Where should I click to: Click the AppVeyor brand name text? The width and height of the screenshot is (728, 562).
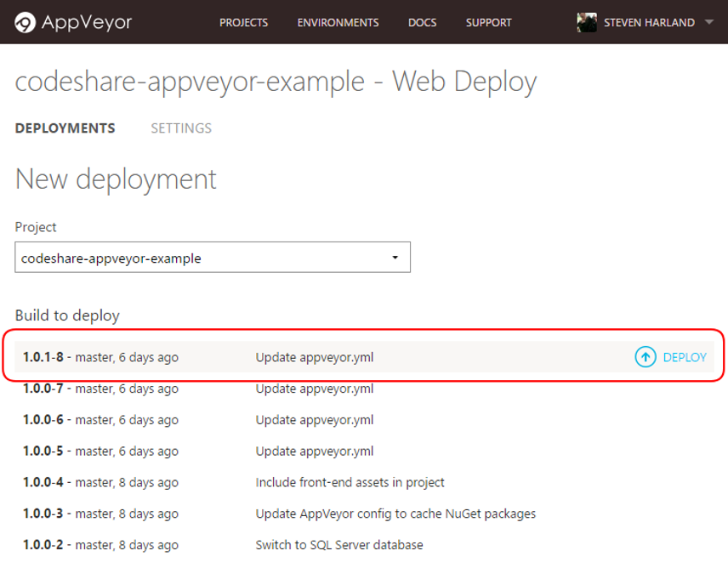[x=86, y=22]
